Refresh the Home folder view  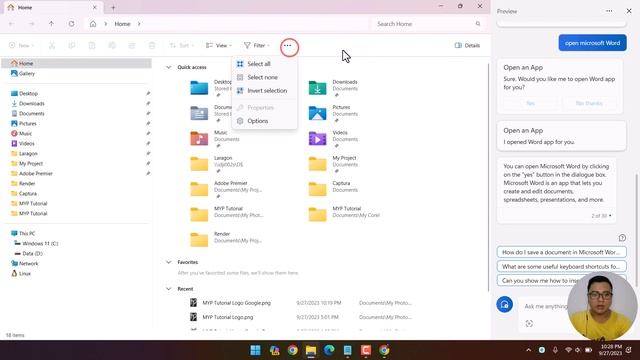pyautogui.click(x=71, y=24)
